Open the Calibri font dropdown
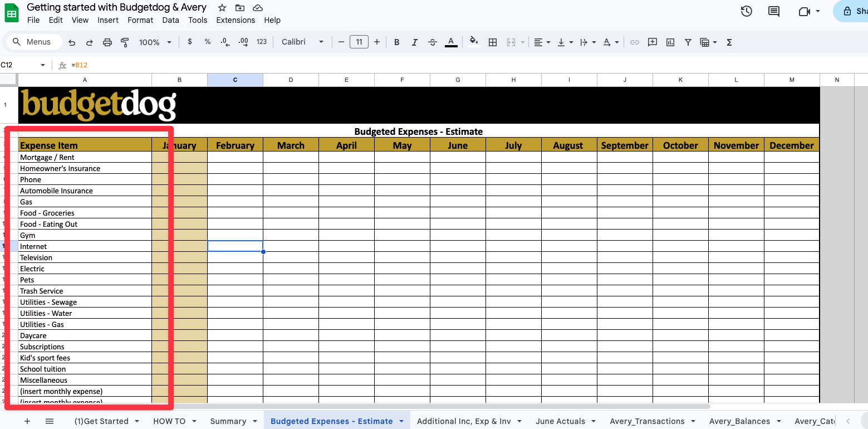 coord(302,42)
